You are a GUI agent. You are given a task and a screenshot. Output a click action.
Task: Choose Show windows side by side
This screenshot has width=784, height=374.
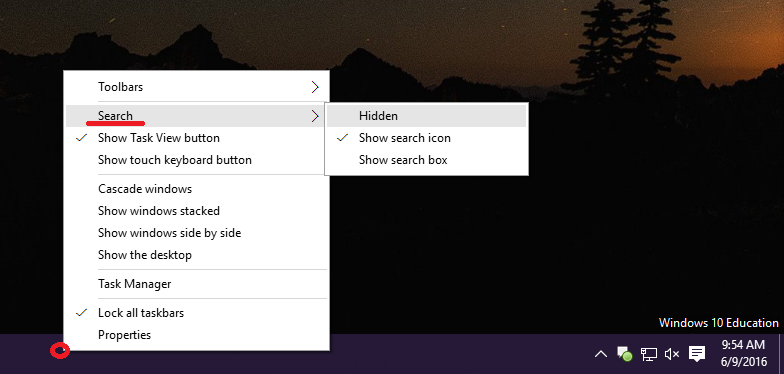coord(196,233)
